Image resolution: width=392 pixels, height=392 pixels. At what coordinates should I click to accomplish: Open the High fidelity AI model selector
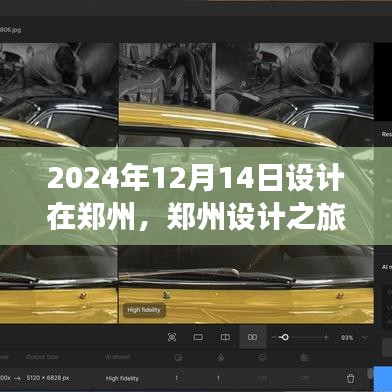coord(122,378)
